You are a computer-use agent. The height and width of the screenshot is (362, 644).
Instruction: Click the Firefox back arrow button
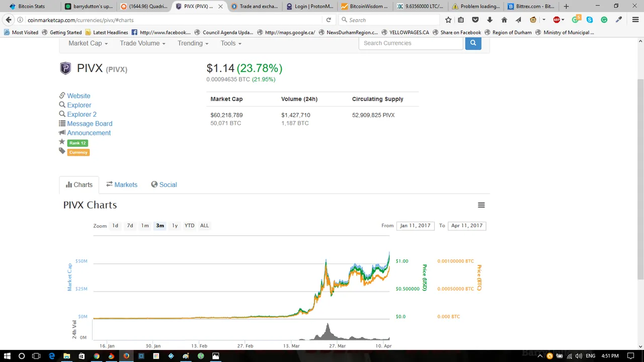point(9,20)
